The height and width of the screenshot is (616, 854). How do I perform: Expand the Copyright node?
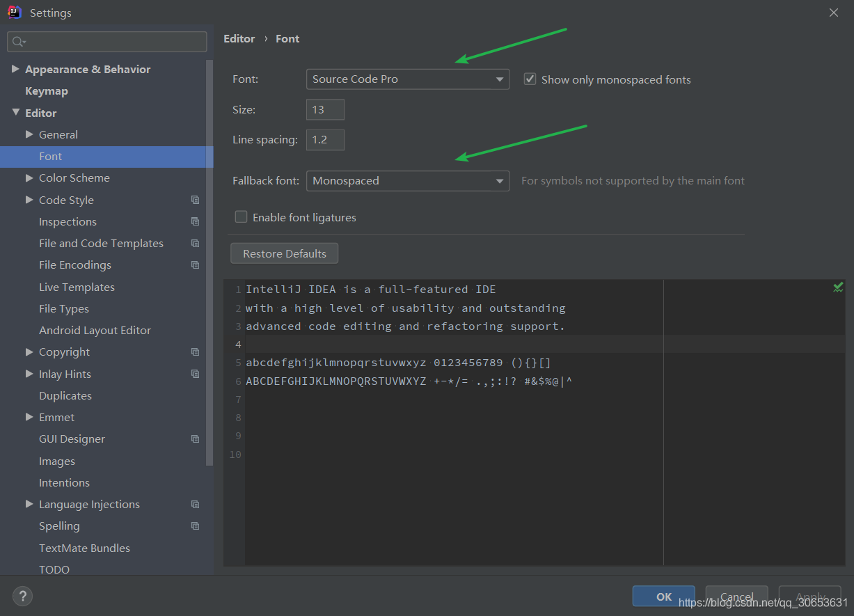(x=29, y=352)
